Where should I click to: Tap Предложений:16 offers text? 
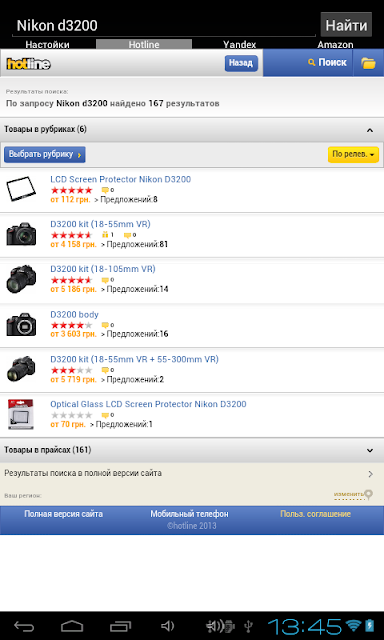coord(137,334)
